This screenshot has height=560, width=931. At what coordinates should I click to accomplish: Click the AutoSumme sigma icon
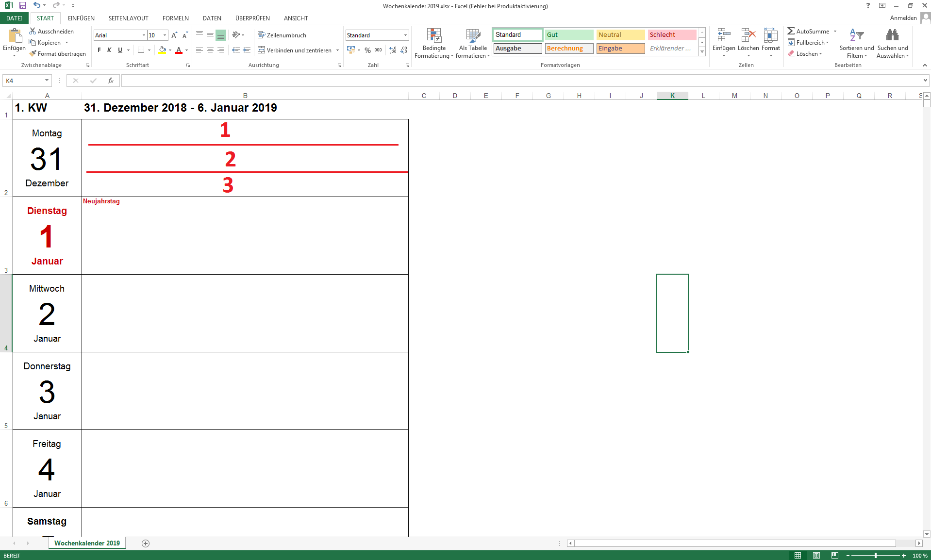(791, 31)
